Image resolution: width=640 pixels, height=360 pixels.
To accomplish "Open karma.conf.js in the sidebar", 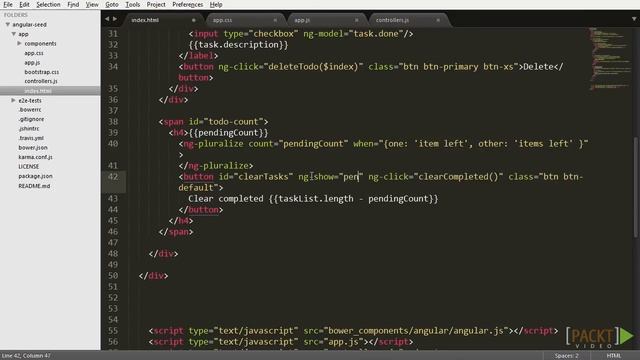I will coord(35,157).
